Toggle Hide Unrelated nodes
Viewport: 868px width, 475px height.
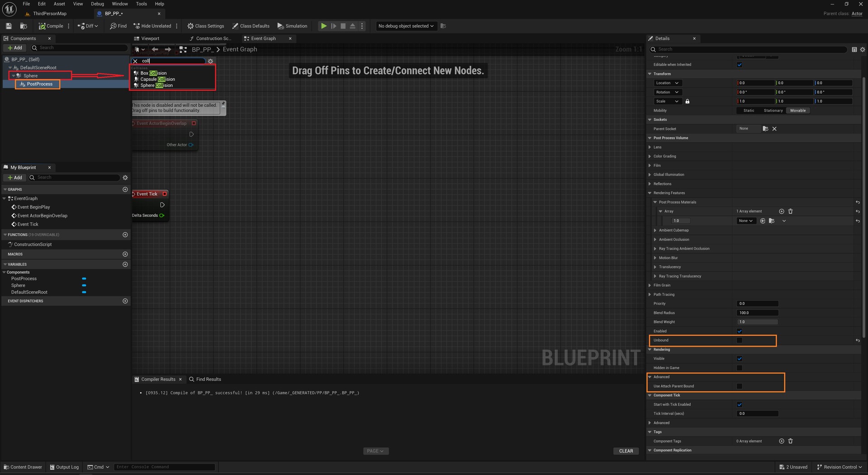tap(154, 26)
